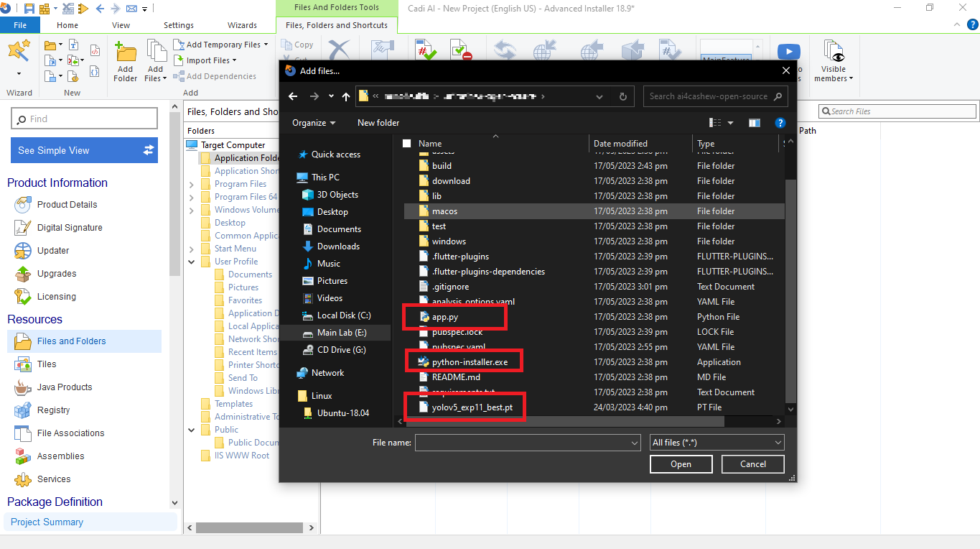Open view options dropdown in dialog
Viewport: 980px width, 549px height.
tap(731, 123)
